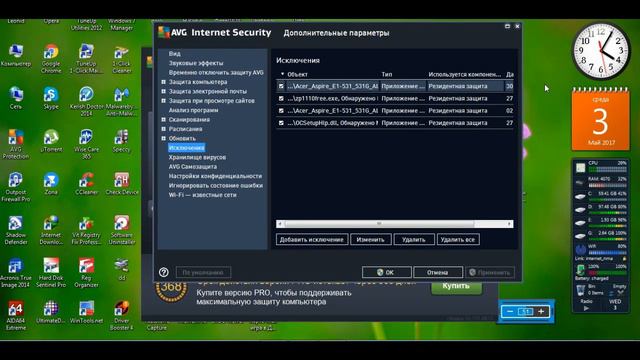Select Игнорировать состояние ошибки item

(216, 185)
